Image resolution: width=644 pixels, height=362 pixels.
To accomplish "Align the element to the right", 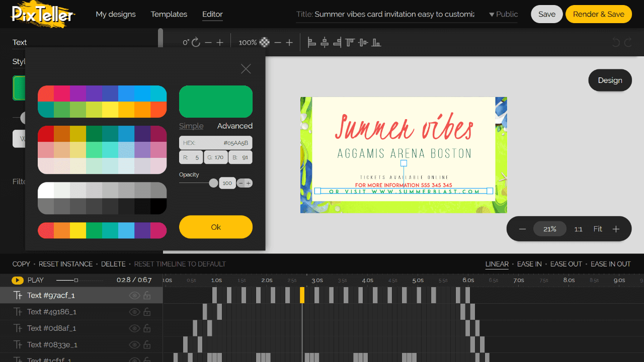I will coord(337,43).
